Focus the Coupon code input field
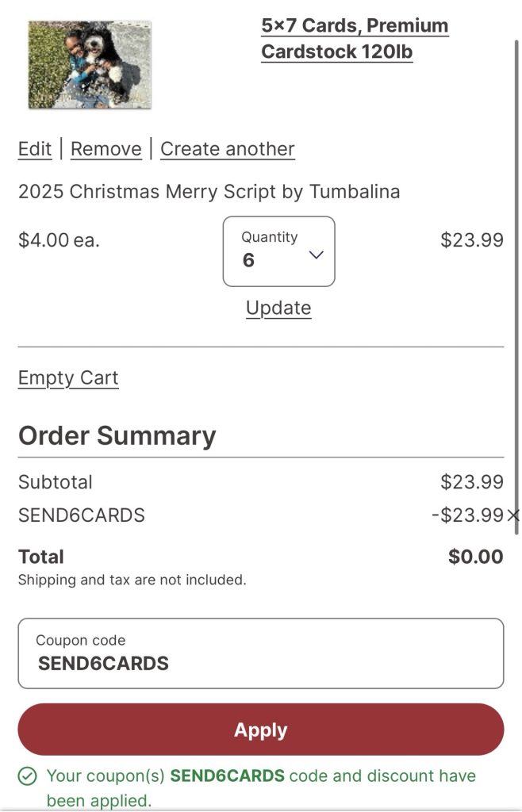This screenshot has height=812, width=522. [260, 653]
